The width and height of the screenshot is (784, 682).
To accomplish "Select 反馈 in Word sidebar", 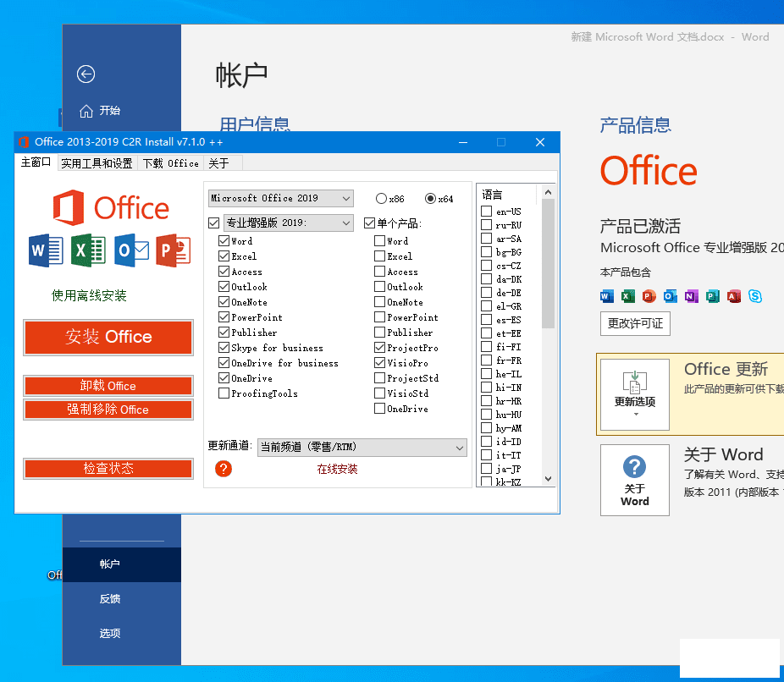I will click(122, 599).
